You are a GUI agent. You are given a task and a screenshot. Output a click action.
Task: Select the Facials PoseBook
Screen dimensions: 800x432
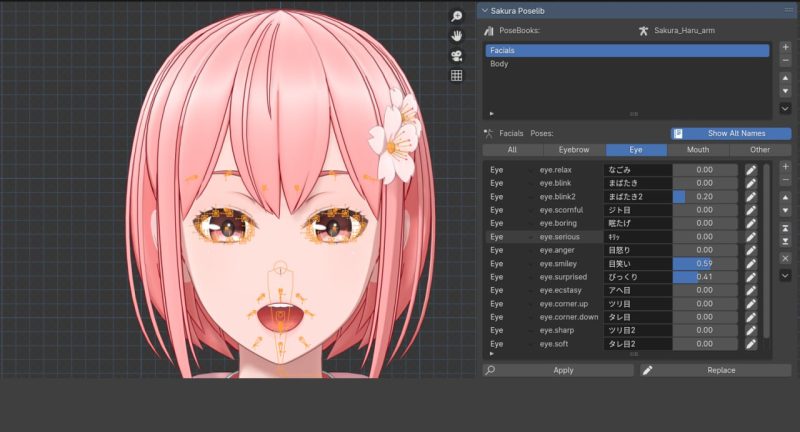[x=627, y=50]
